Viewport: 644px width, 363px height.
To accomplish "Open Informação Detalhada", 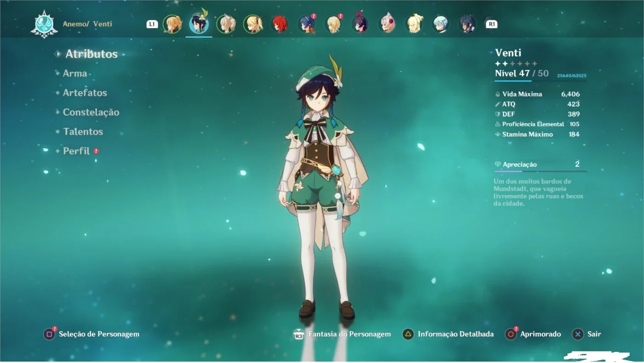I will [455, 334].
